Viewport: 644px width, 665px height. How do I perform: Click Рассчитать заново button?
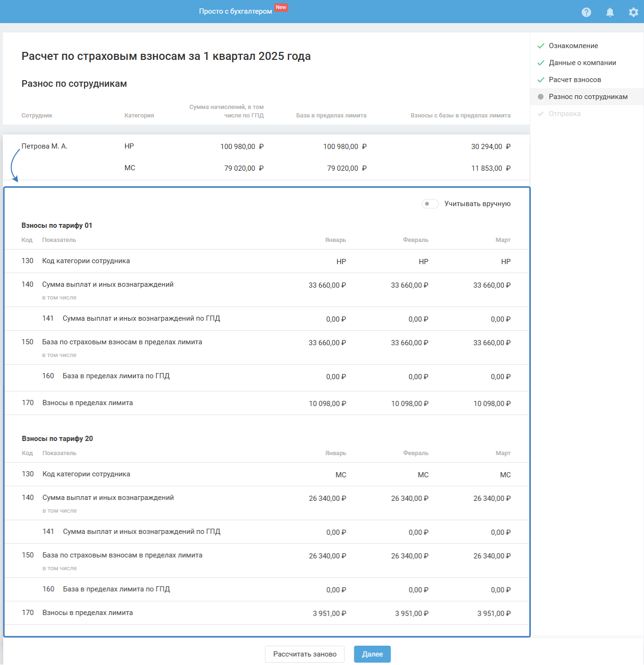pyautogui.click(x=304, y=654)
